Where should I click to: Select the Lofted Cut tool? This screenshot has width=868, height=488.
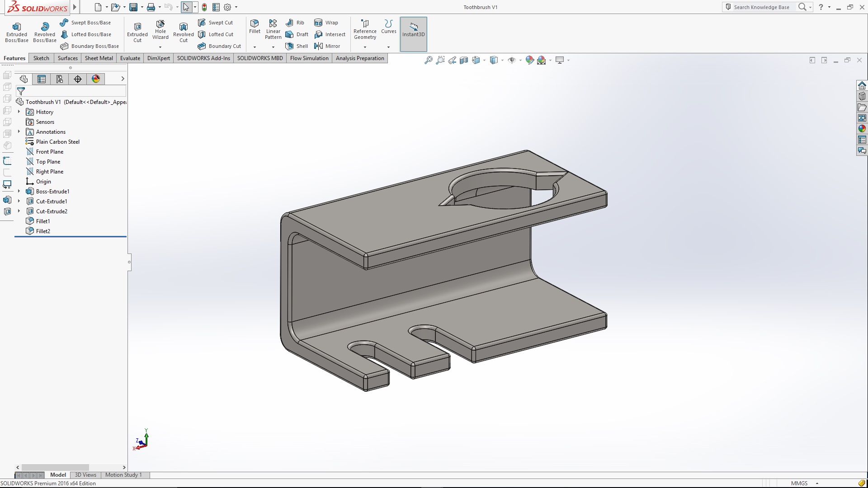coord(216,34)
